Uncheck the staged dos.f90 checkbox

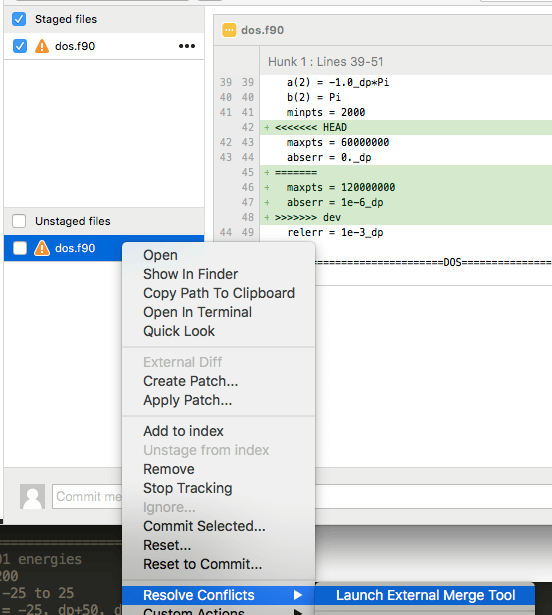[20, 46]
